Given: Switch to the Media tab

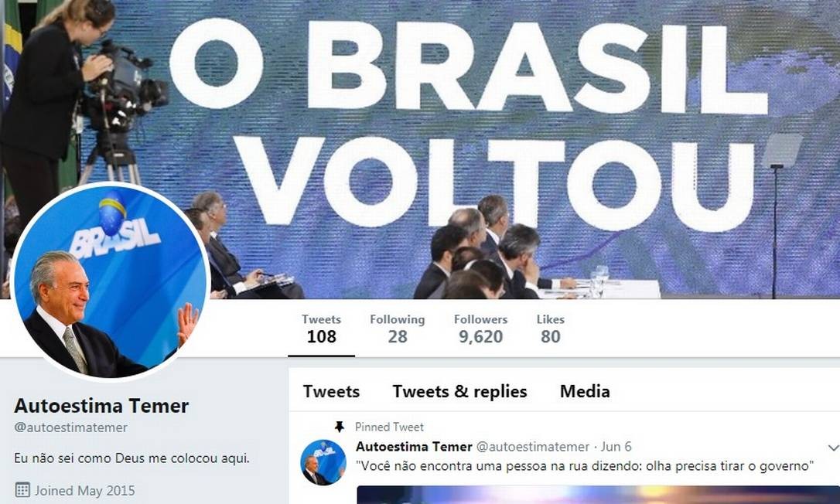Looking at the screenshot, I should click(585, 391).
